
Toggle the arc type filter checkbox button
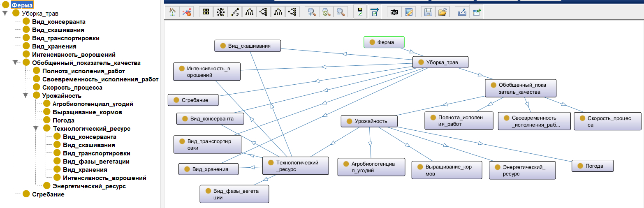click(375, 12)
